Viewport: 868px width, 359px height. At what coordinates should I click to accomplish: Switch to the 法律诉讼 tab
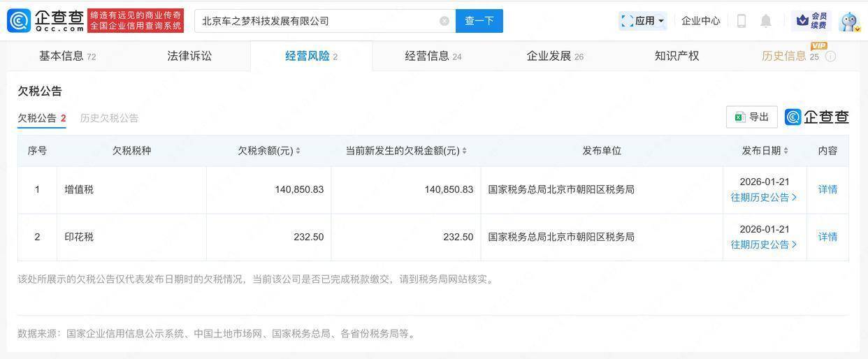pyautogui.click(x=189, y=56)
